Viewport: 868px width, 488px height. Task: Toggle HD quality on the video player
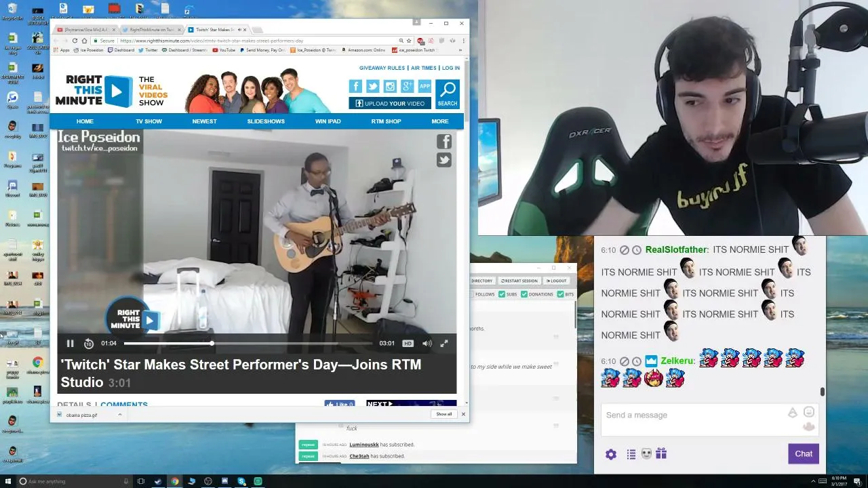408,344
